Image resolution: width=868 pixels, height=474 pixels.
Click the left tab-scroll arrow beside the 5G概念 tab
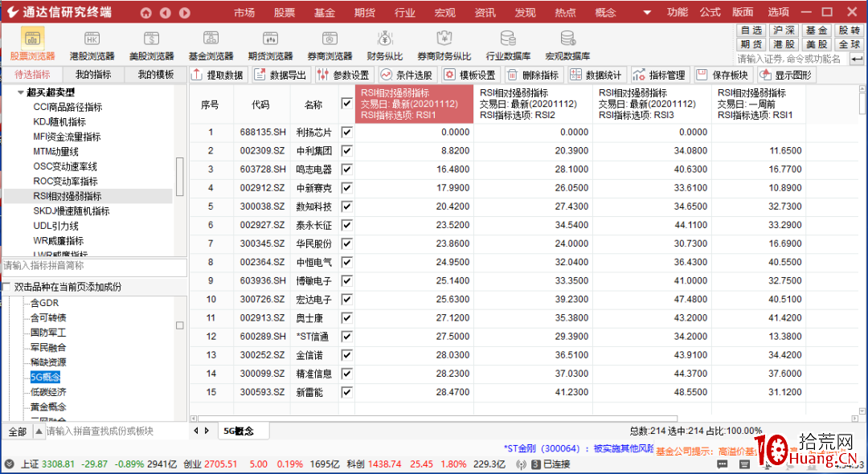(197, 431)
